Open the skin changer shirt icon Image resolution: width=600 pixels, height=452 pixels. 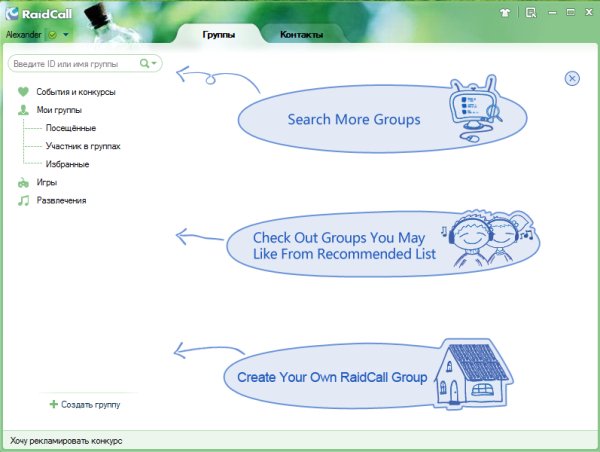pyautogui.click(x=505, y=13)
